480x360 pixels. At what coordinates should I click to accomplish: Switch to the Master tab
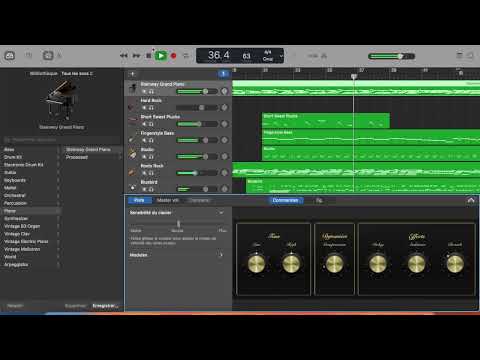click(x=168, y=200)
